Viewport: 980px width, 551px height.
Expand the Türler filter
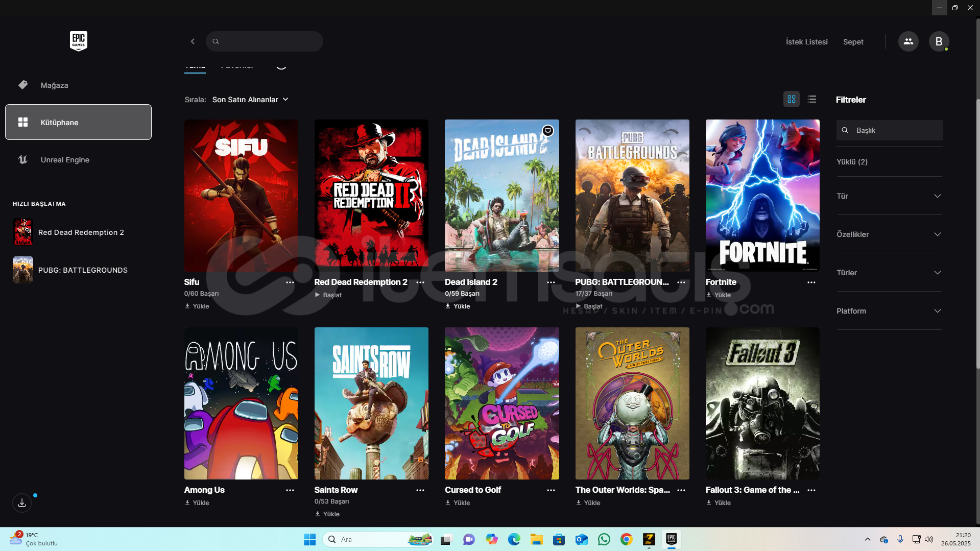point(889,273)
